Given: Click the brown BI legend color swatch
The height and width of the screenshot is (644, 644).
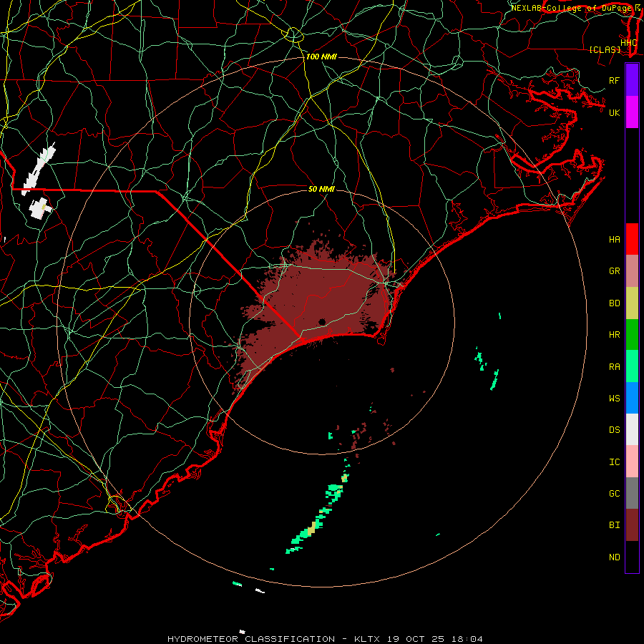Looking at the screenshot, I should coord(632,525).
